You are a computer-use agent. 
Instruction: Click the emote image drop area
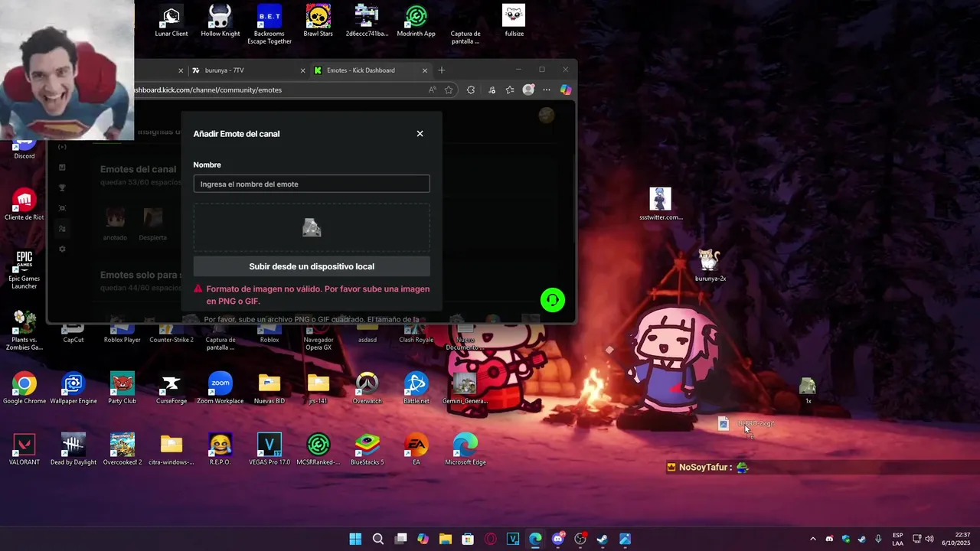(x=312, y=227)
